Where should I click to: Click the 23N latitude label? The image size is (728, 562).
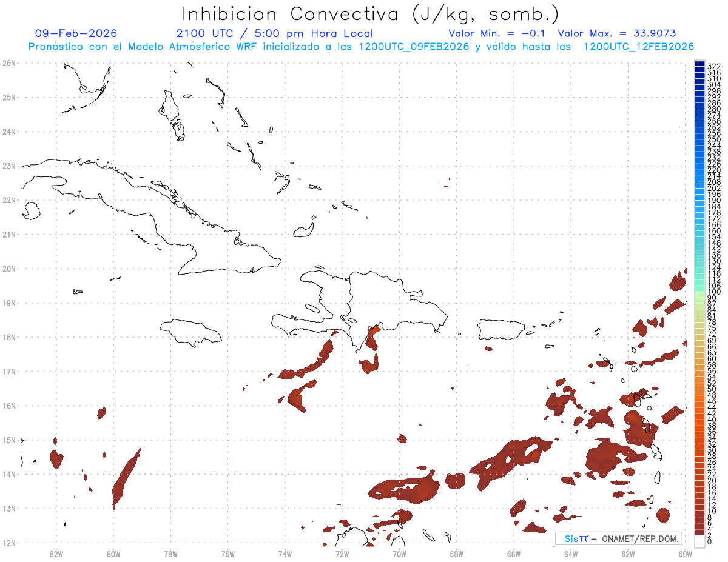click(8, 166)
